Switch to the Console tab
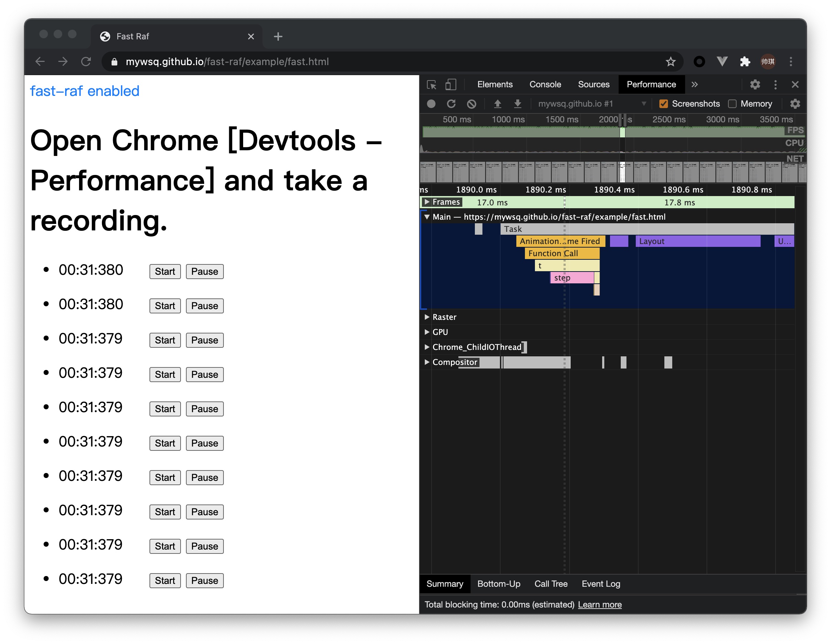 click(545, 84)
